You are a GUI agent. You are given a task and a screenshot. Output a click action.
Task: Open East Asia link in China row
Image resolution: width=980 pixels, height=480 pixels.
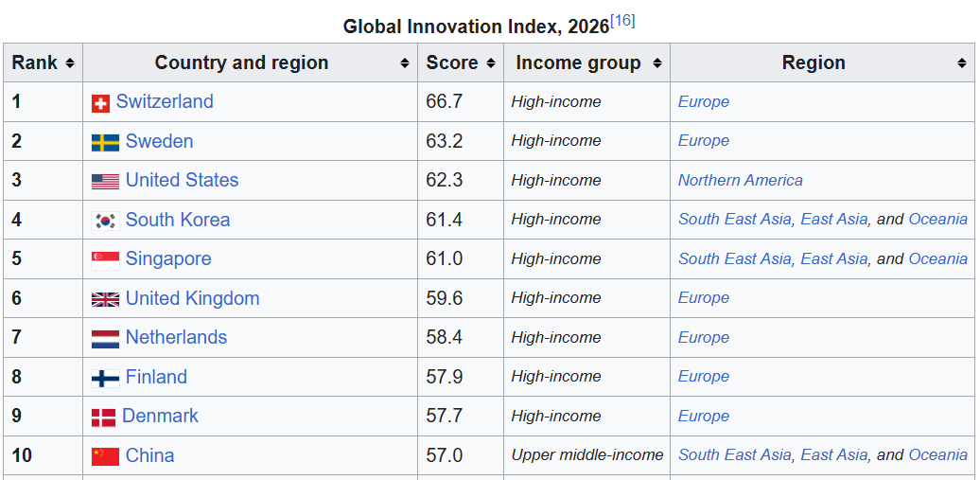point(833,455)
